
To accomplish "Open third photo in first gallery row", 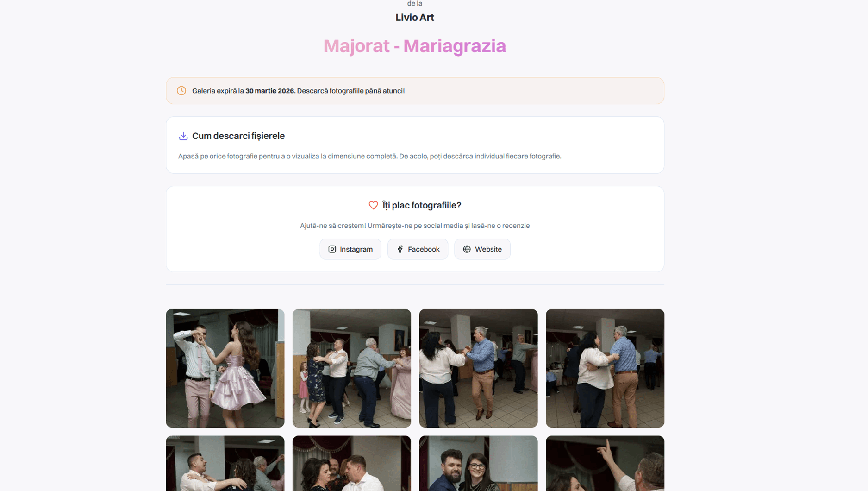I will coord(478,368).
